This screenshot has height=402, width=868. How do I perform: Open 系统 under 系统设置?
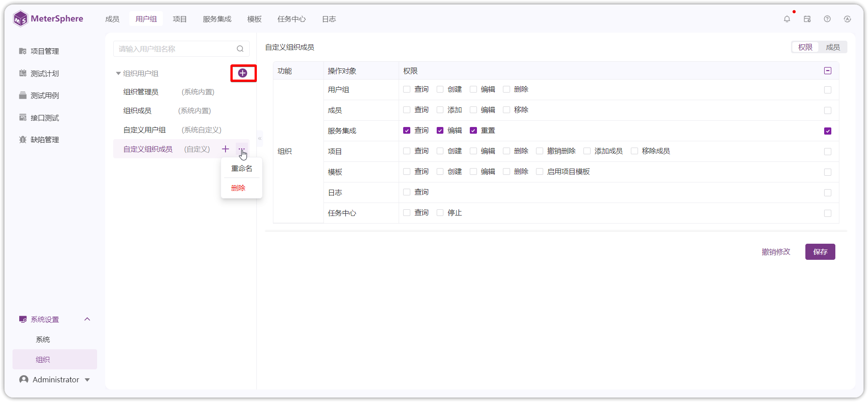coord(43,339)
